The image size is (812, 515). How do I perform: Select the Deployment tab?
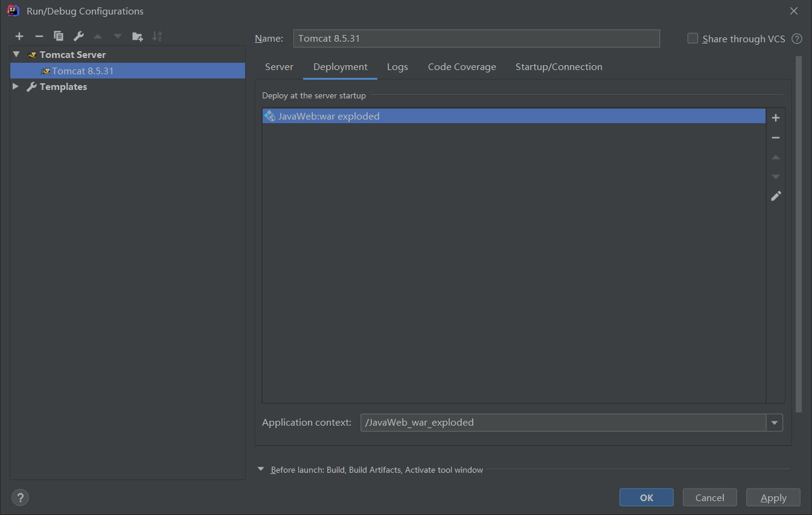340,67
